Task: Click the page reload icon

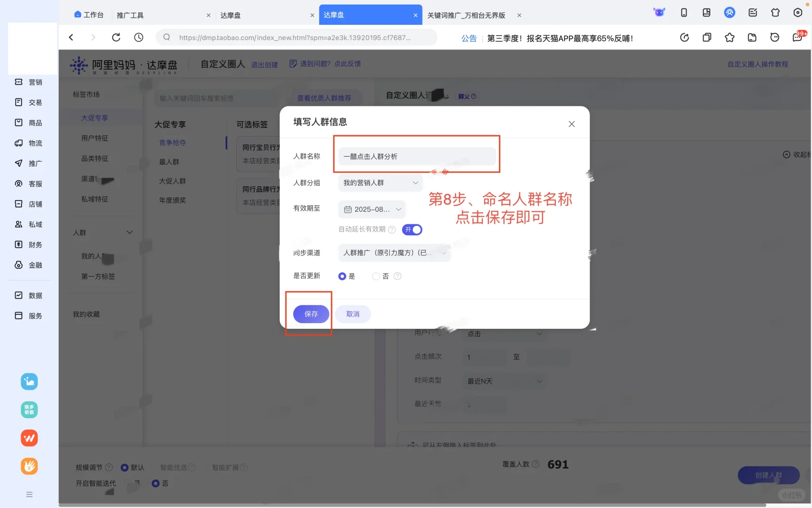Action: [x=116, y=37]
